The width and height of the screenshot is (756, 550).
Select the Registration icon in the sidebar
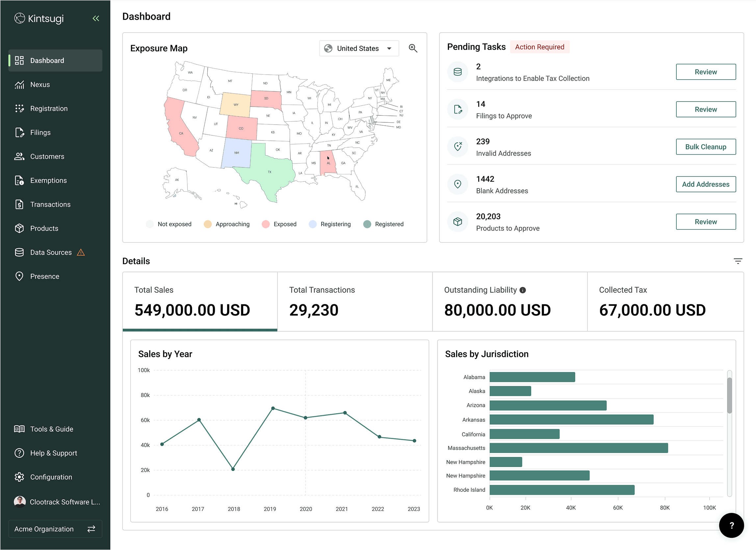[19, 108]
